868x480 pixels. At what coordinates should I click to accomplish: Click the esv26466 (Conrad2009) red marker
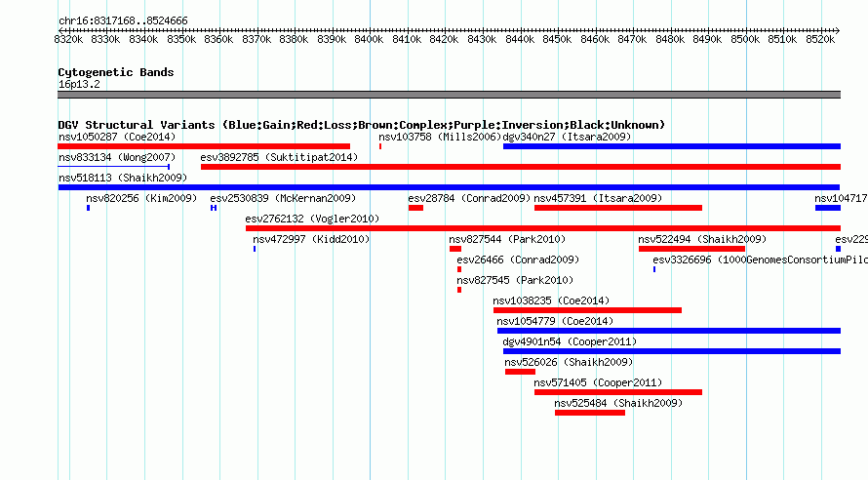(x=459, y=269)
